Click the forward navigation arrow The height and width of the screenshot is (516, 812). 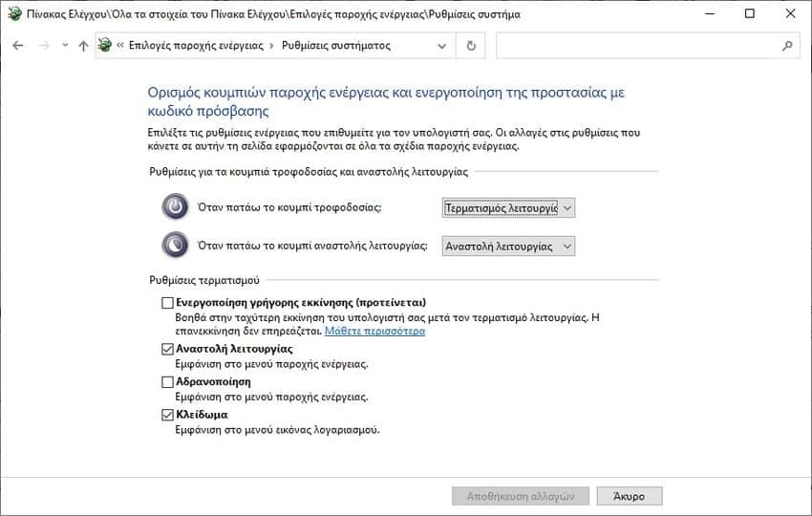[x=43, y=46]
